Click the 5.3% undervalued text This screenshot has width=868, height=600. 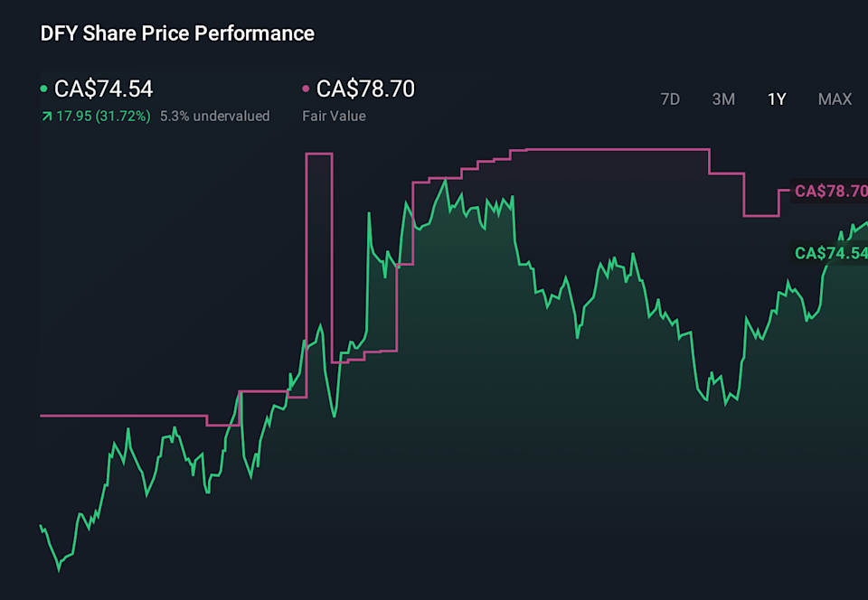coord(214,116)
